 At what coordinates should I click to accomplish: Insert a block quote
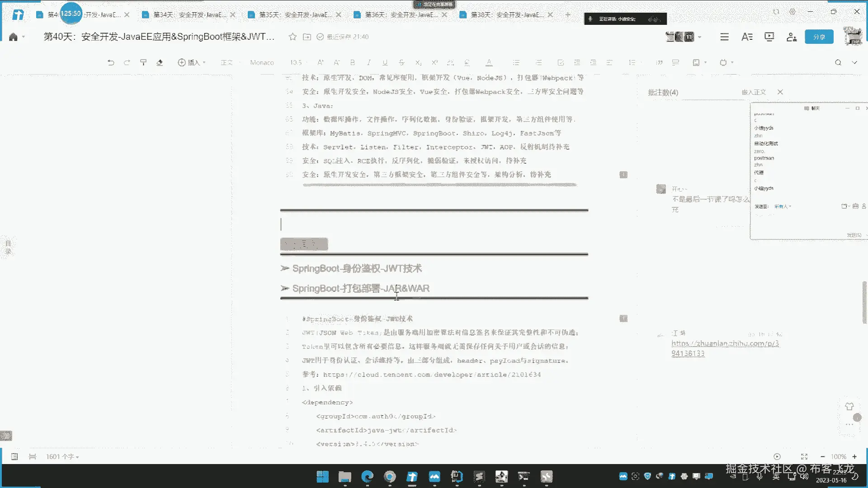pos(659,62)
